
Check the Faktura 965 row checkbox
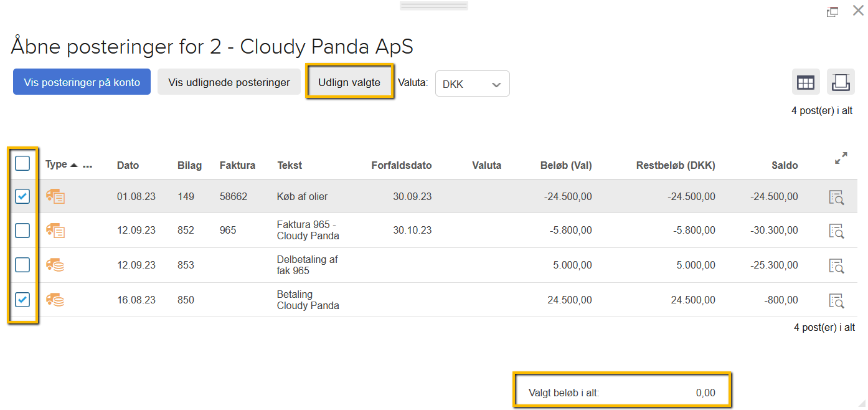(x=22, y=231)
